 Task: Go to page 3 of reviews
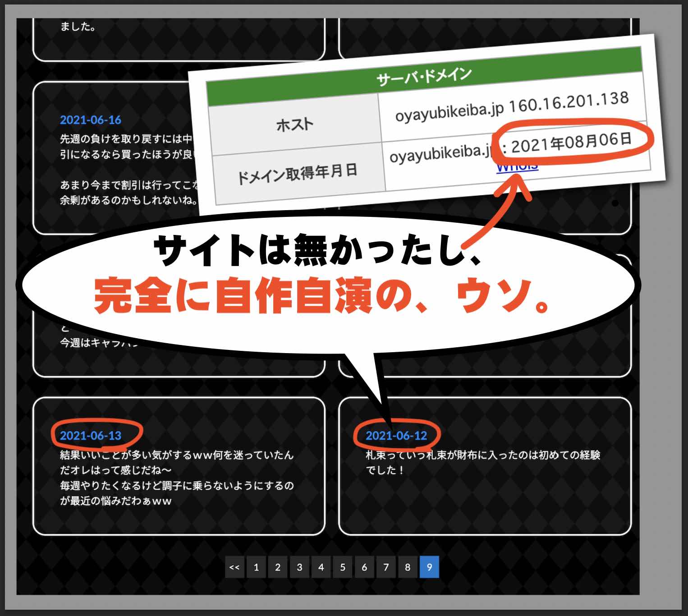coord(299,568)
